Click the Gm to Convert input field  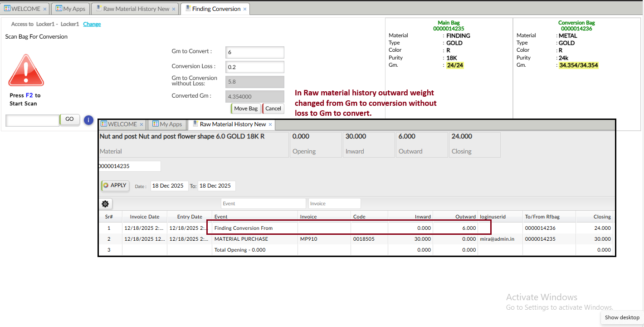(254, 52)
